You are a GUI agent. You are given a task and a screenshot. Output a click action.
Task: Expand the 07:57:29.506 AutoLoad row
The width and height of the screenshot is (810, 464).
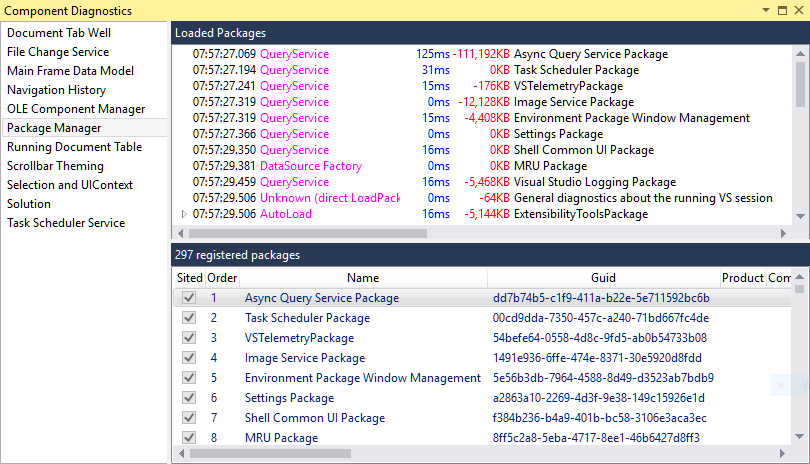183,214
